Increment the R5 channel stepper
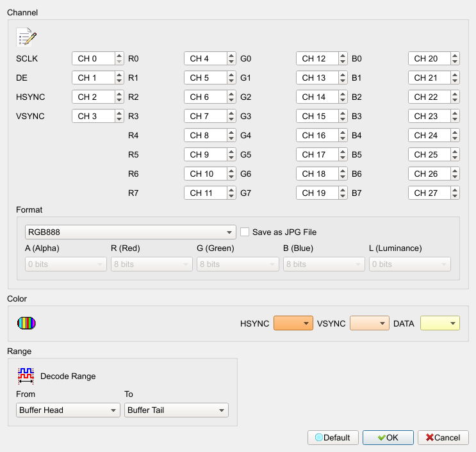 (x=231, y=151)
